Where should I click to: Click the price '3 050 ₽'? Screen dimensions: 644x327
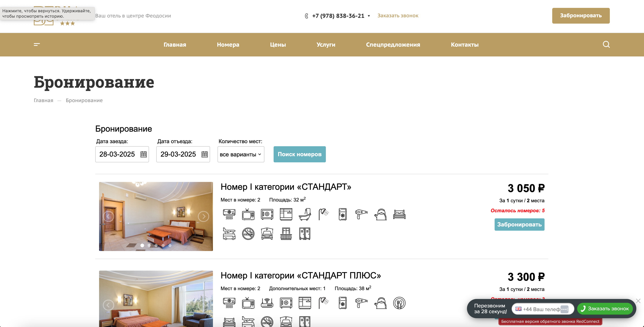(x=526, y=188)
